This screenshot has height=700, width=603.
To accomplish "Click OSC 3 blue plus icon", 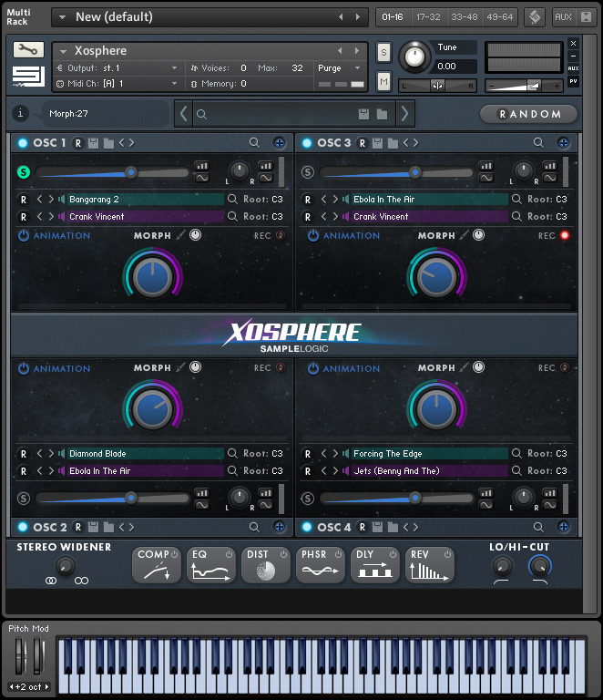I will click(x=563, y=143).
